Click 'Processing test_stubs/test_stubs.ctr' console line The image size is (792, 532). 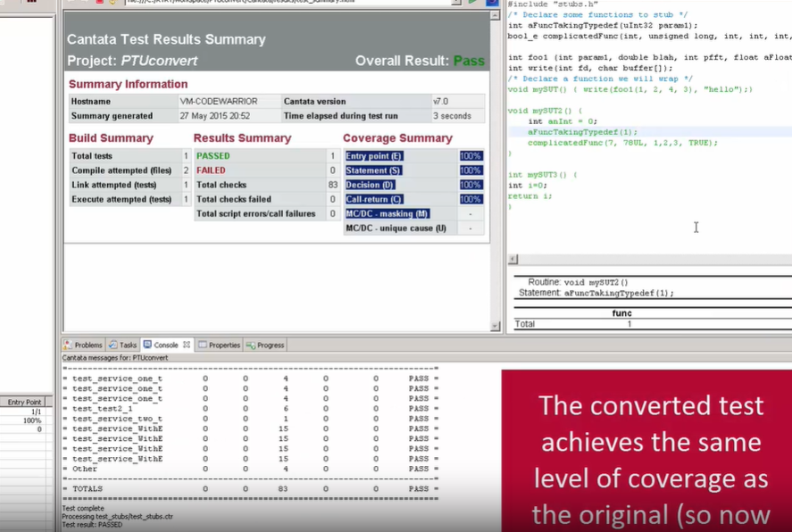pyautogui.click(x=117, y=516)
